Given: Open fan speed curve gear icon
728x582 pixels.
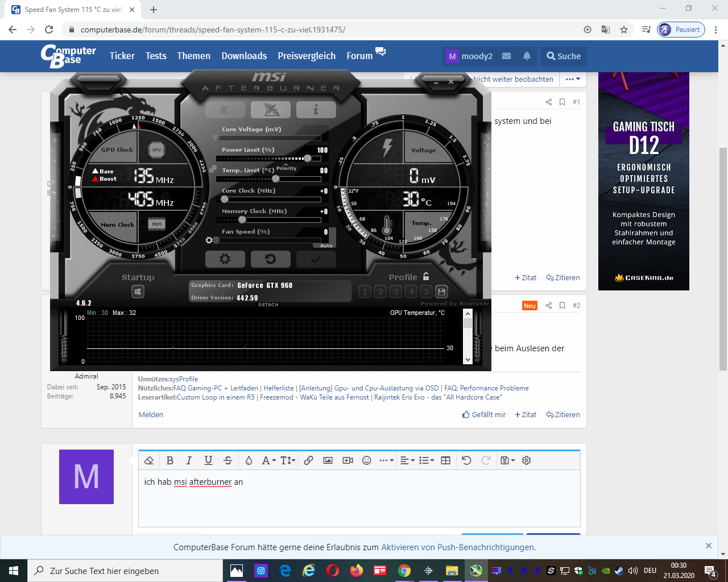Looking at the screenshot, I should pyautogui.click(x=209, y=240).
